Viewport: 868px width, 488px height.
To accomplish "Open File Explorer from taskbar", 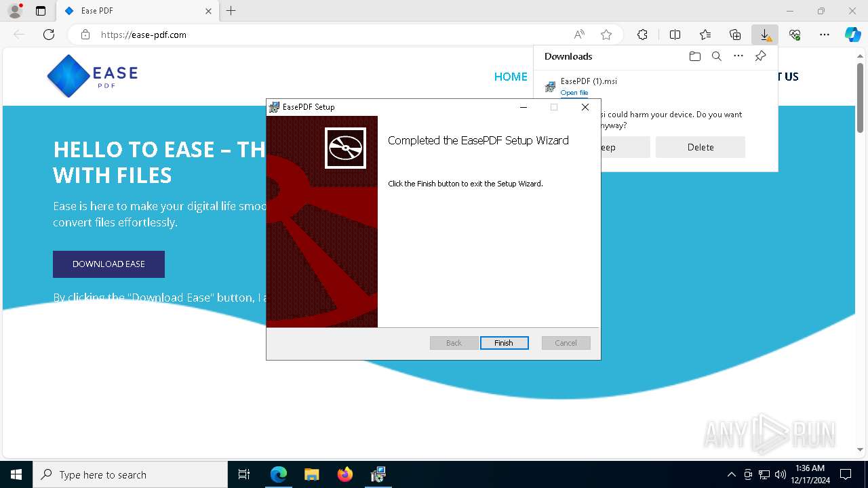I will [312, 474].
